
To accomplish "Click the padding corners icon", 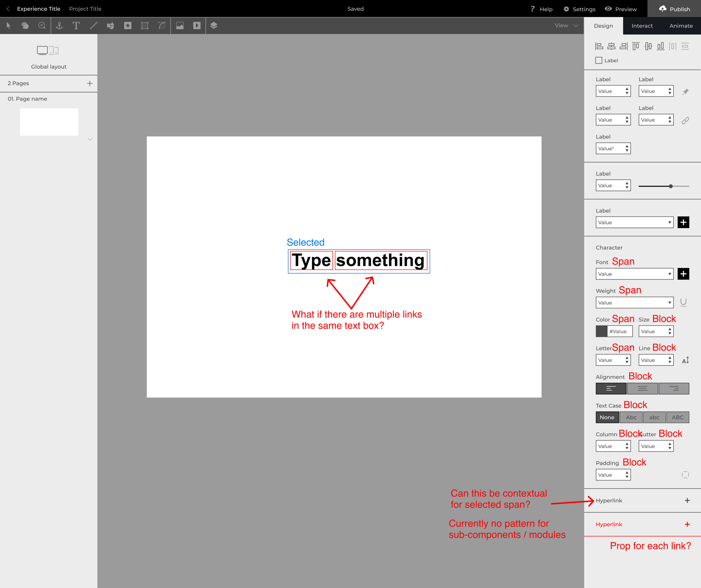I will tap(685, 475).
